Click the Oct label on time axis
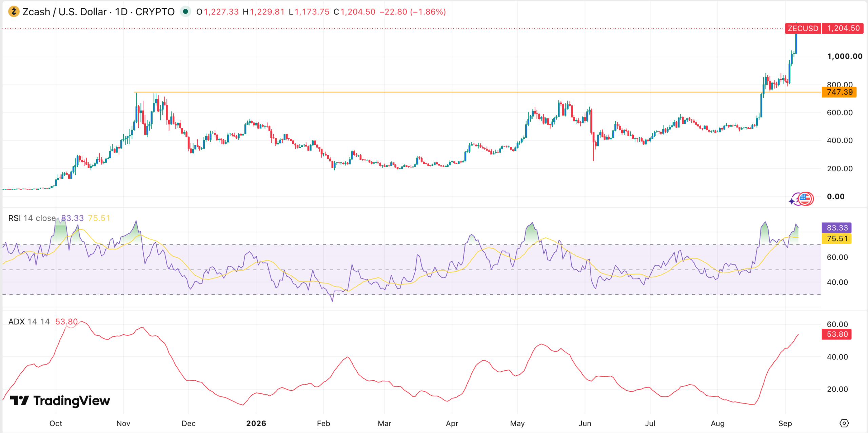Image resolution: width=868 pixels, height=433 pixels. click(56, 424)
